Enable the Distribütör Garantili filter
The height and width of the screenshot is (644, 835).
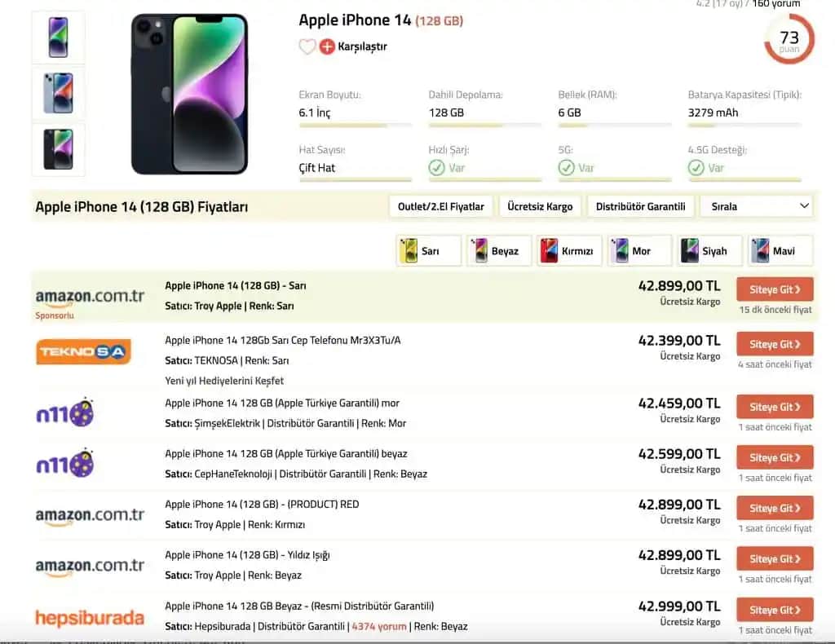pos(640,206)
